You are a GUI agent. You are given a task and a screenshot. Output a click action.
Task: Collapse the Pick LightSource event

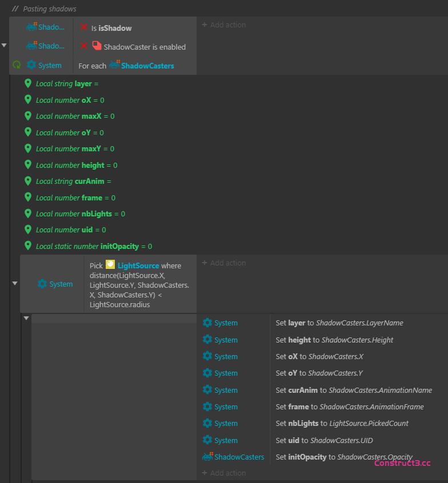click(x=15, y=283)
